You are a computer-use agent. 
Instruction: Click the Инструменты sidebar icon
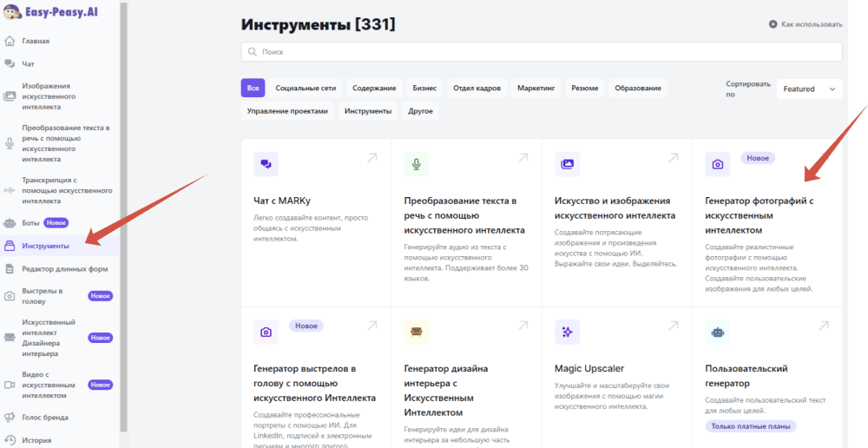point(10,246)
